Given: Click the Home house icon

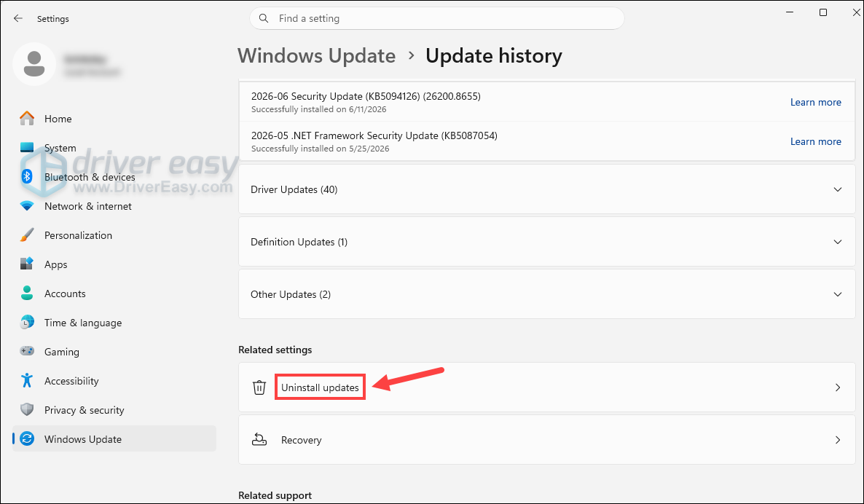Looking at the screenshot, I should pos(27,119).
